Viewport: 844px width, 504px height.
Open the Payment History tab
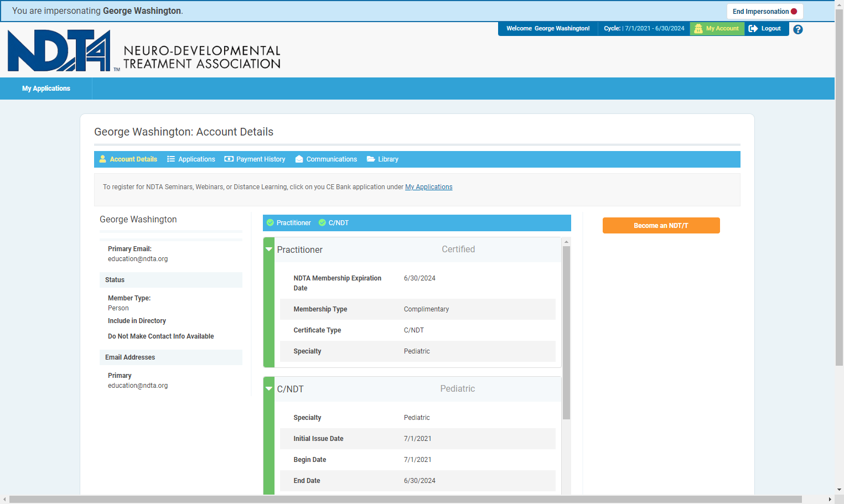(255, 159)
